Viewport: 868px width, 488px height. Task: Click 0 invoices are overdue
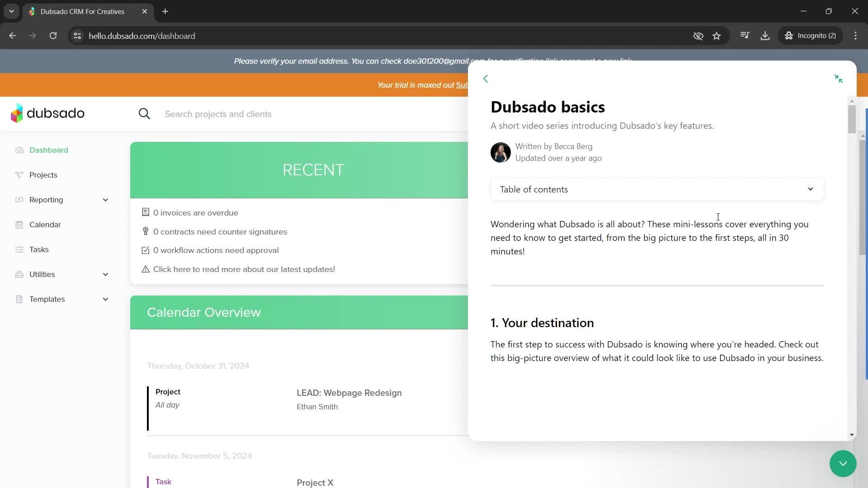coord(196,212)
